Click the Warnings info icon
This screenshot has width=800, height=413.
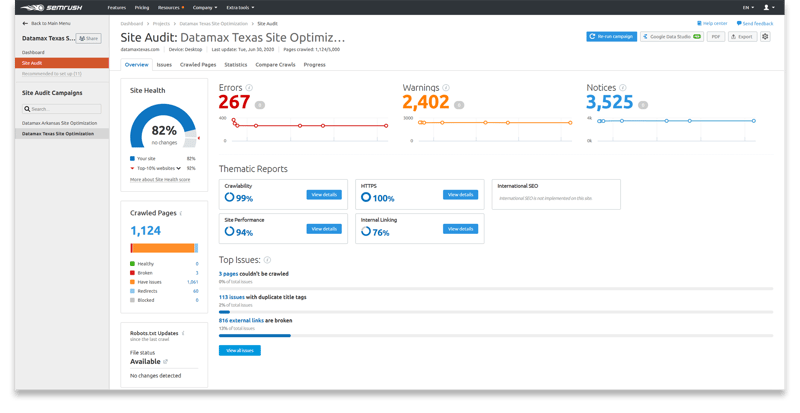point(446,88)
